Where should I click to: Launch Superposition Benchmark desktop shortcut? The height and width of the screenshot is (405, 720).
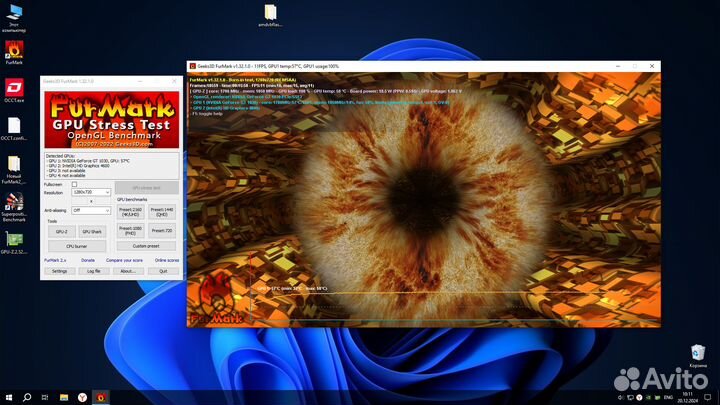pyautogui.click(x=14, y=204)
